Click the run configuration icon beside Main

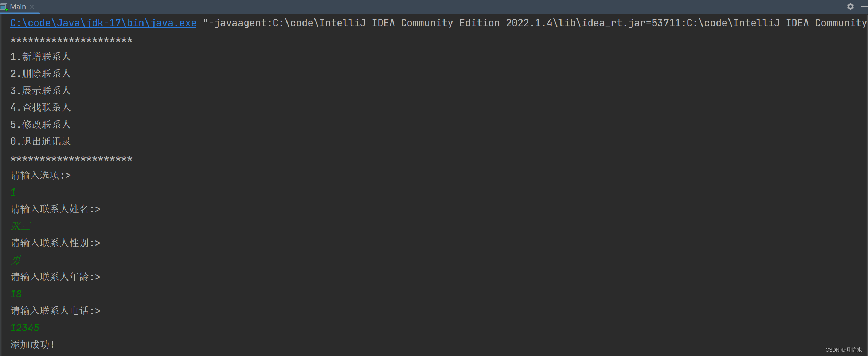pyautogui.click(x=4, y=7)
